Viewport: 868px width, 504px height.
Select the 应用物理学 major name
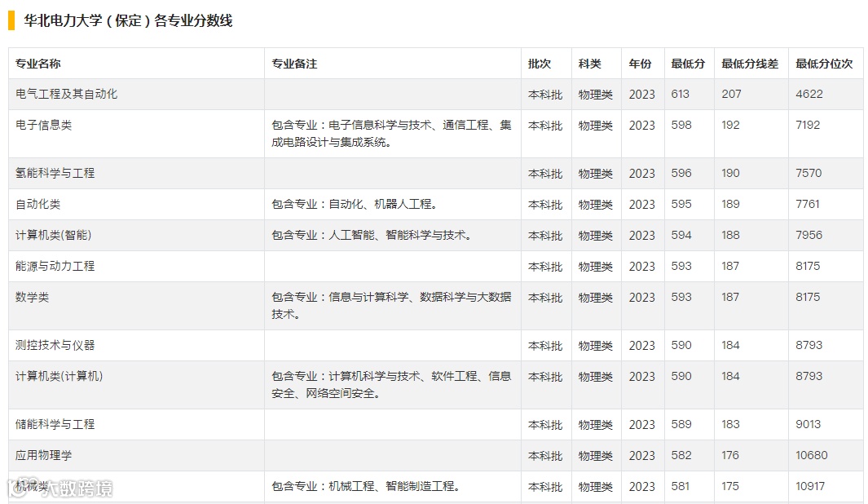(x=44, y=456)
